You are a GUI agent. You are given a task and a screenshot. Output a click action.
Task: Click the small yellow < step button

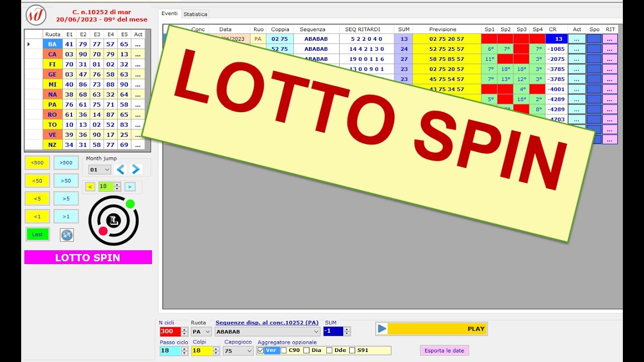click(x=90, y=187)
